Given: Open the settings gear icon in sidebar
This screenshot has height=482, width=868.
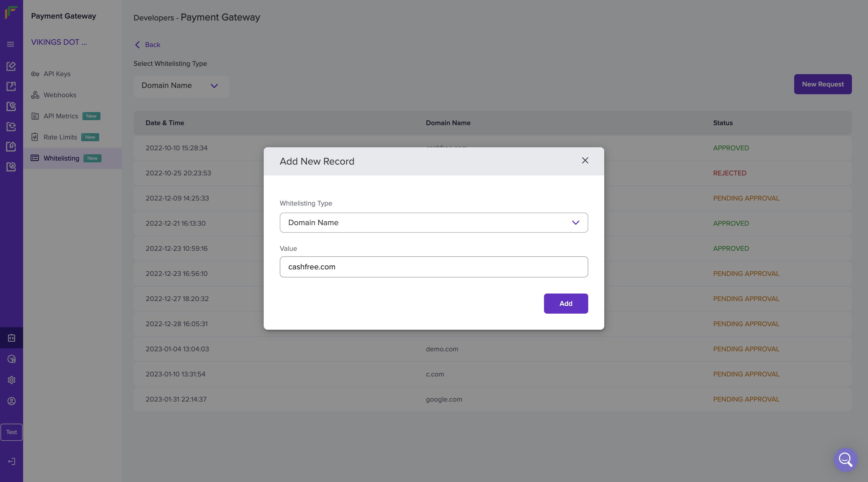Looking at the screenshot, I should pyautogui.click(x=12, y=380).
